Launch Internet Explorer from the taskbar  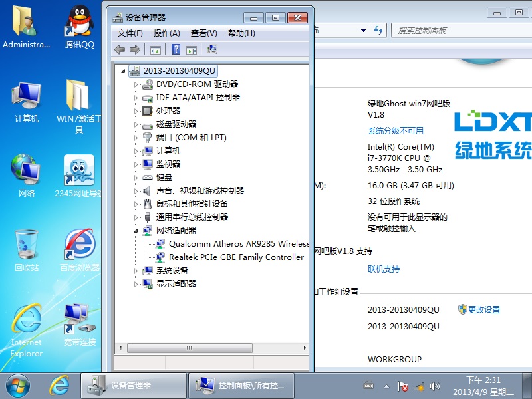click(x=59, y=386)
